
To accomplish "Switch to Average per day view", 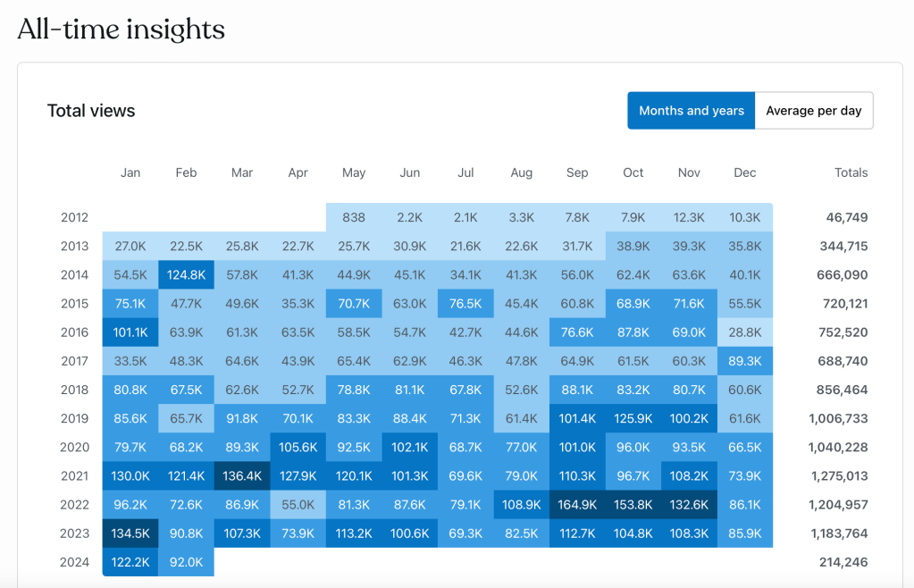I will [813, 111].
